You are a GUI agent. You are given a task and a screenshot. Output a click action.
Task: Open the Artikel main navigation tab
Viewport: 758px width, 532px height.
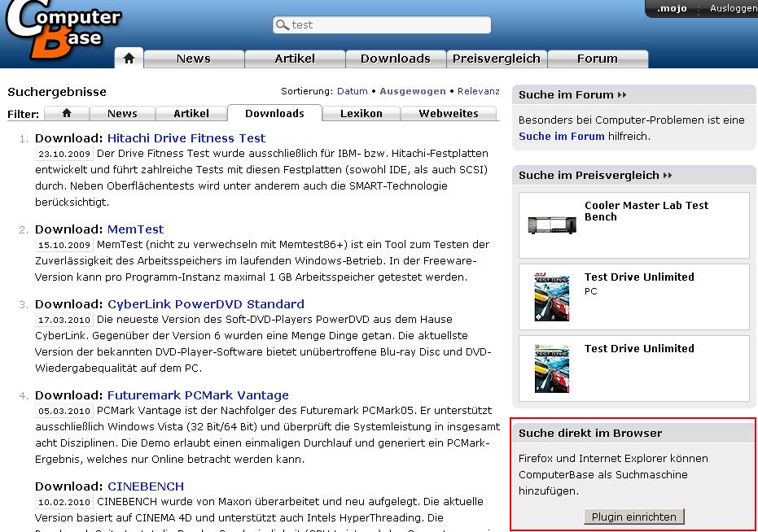tap(295, 59)
